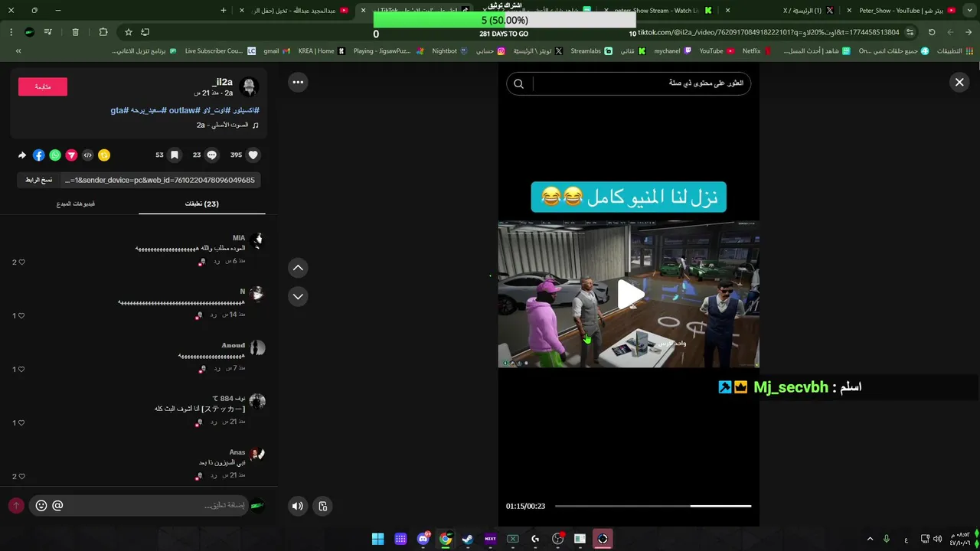Post comment with the arrow button
Screen dimensions: 980x551
16,506
